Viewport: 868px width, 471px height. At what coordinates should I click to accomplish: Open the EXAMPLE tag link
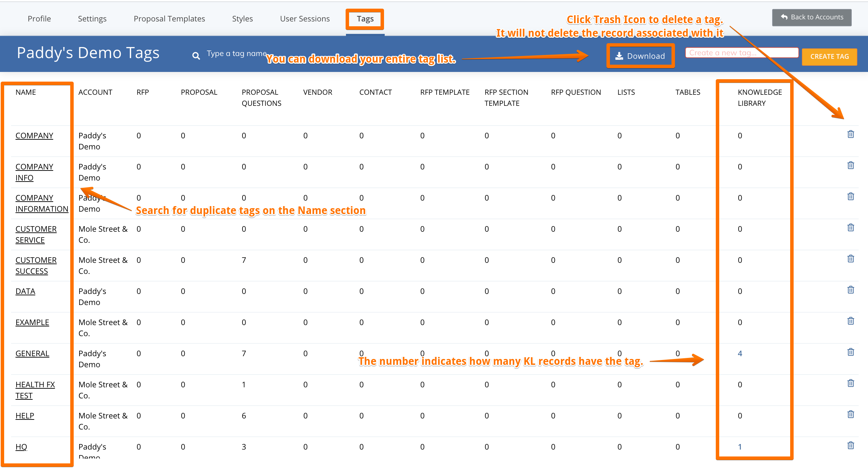[x=32, y=322]
